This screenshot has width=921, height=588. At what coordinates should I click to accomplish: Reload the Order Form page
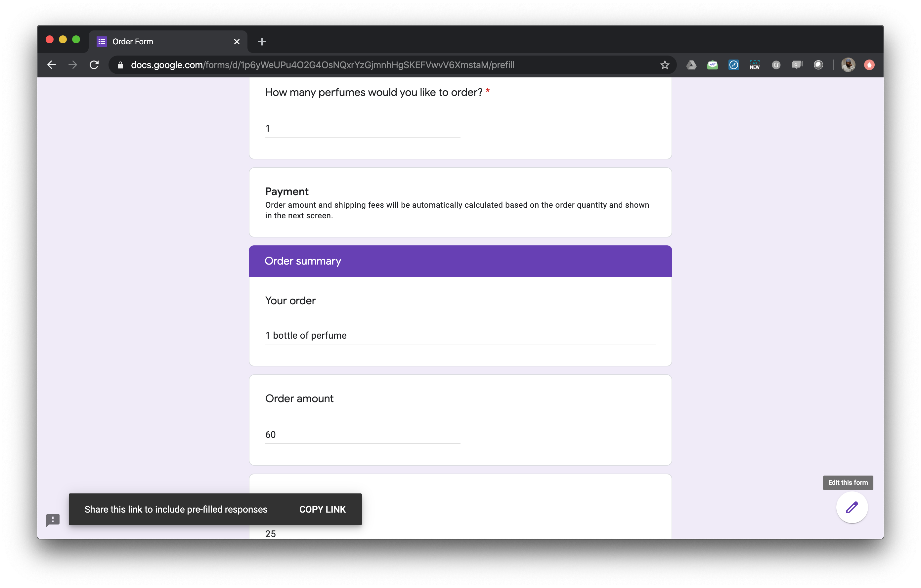click(94, 64)
